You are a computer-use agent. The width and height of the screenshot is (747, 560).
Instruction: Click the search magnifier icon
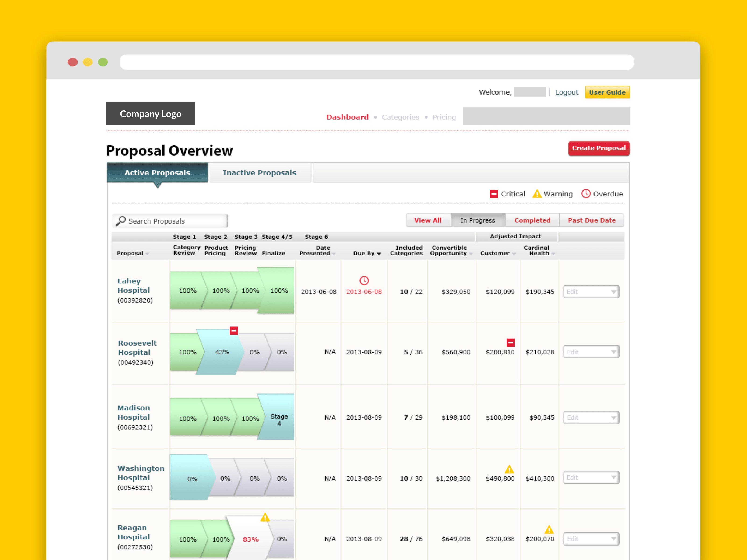point(120,221)
